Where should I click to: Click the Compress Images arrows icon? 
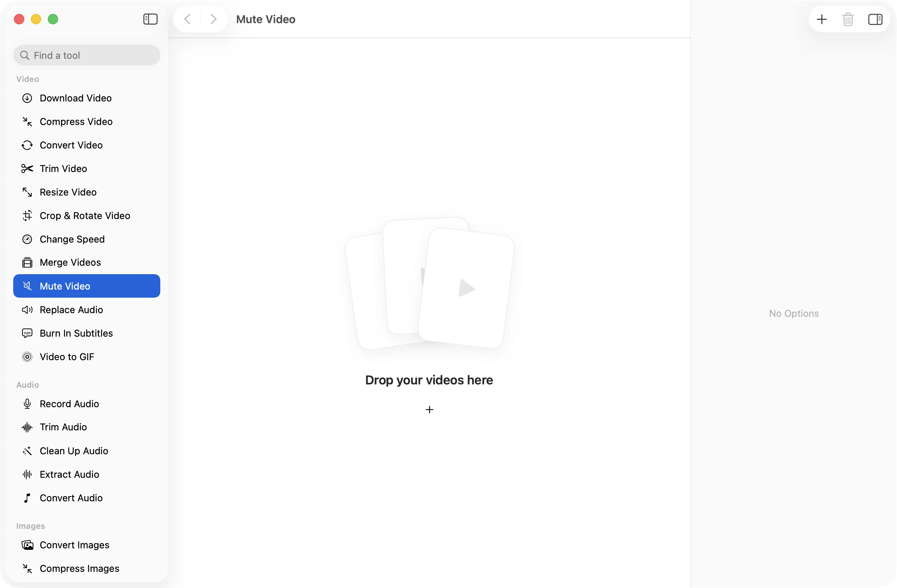coord(27,569)
